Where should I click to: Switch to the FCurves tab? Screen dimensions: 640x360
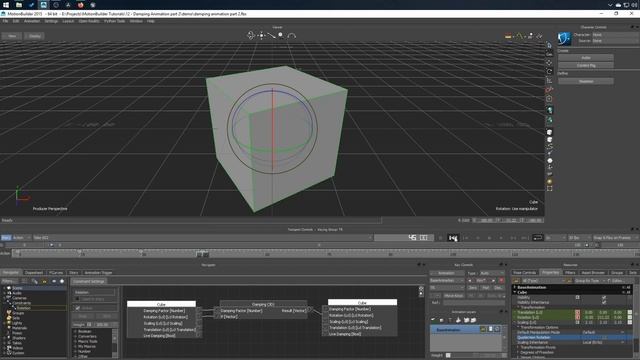point(56,272)
